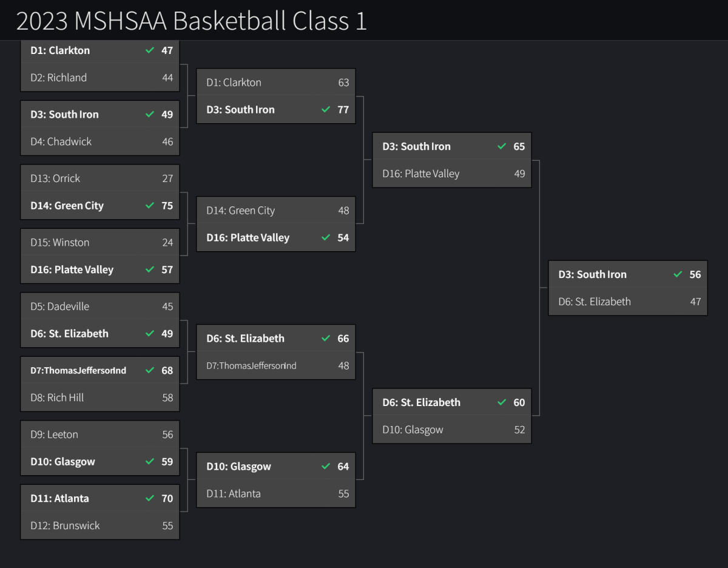This screenshot has height=568, width=728.
Task: Click the championship checkmark beside South Iron 56
Action: coord(678,274)
